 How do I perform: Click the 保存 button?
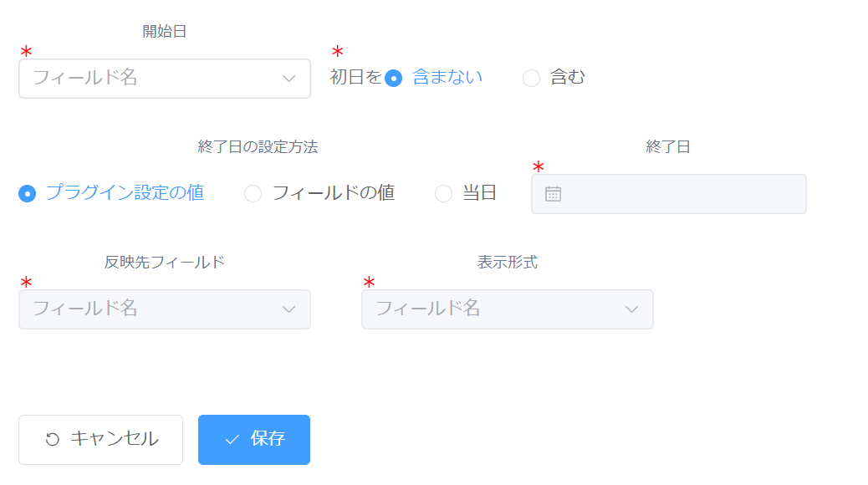254,440
